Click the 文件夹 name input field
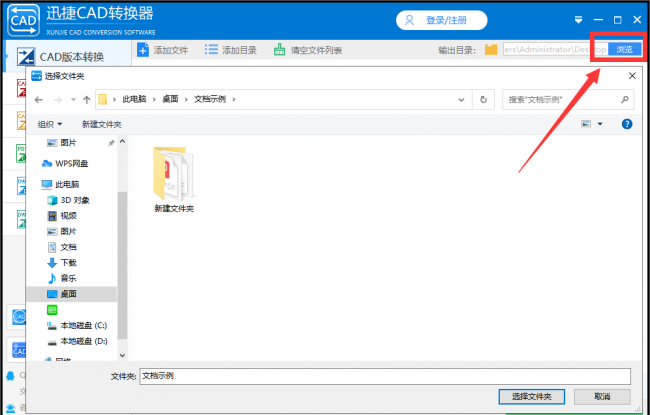 pyautogui.click(x=385, y=376)
